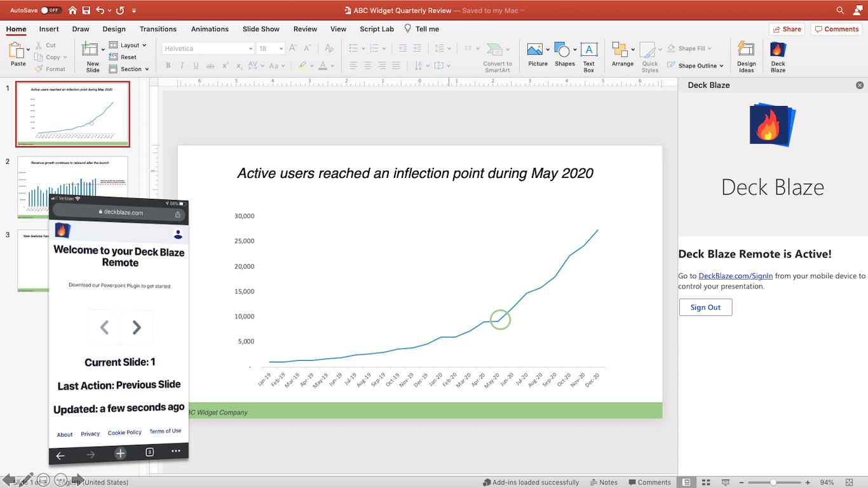Open the Paste options arrow
The width and height of the screenshot is (868, 488).
[29, 49]
